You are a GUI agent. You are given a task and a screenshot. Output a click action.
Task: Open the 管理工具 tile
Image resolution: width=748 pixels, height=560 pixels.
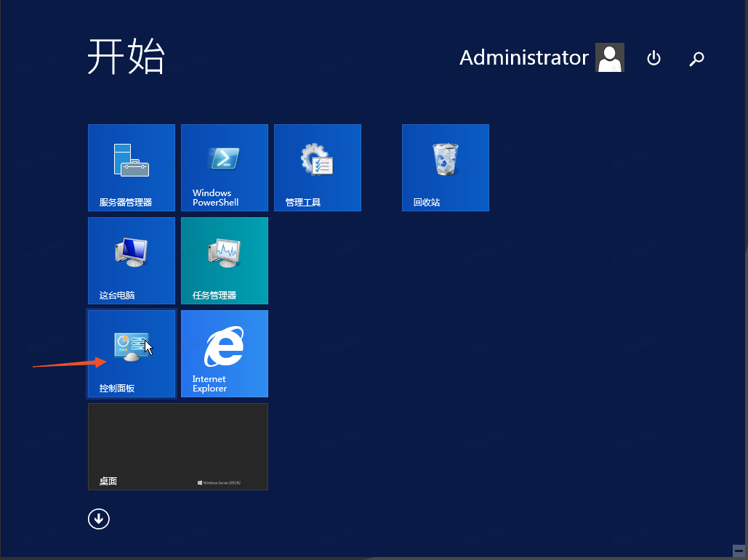(x=317, y=167)
